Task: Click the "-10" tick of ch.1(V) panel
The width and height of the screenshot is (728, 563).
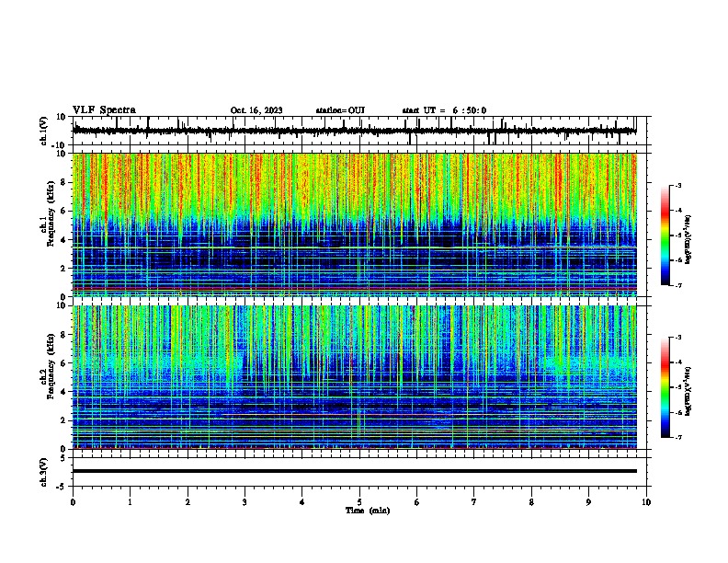Action: tap(60, 145)
